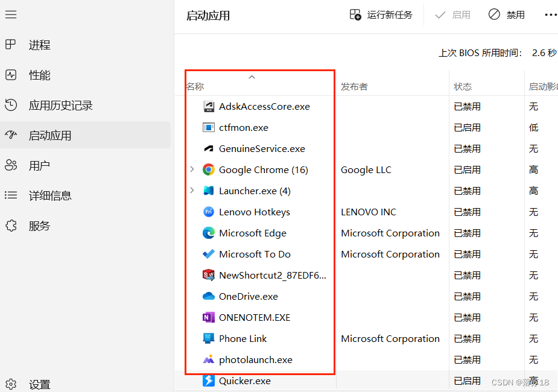This screenshot has height=392, width=558.
Task: Click the Google Chrome logo icon
Action: pyautogui.click(x=209, y=169)
